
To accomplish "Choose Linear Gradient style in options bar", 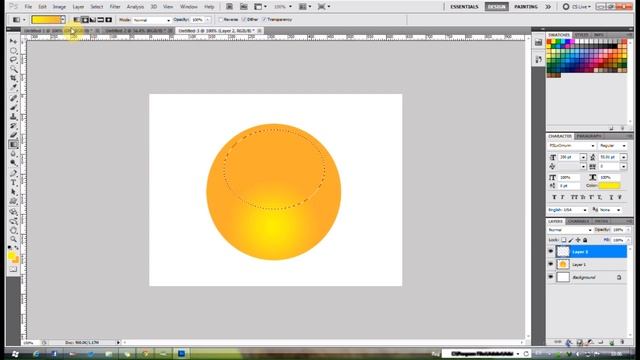I will [x=77, y=20].
